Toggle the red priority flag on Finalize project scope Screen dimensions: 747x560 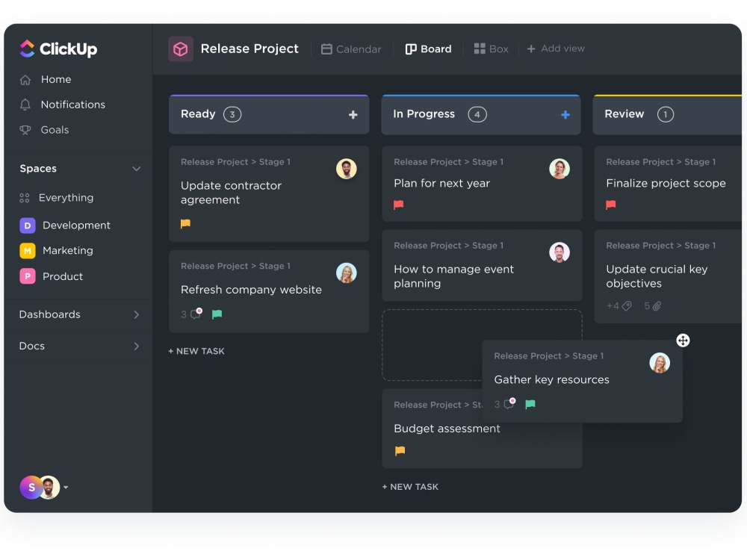612,205
